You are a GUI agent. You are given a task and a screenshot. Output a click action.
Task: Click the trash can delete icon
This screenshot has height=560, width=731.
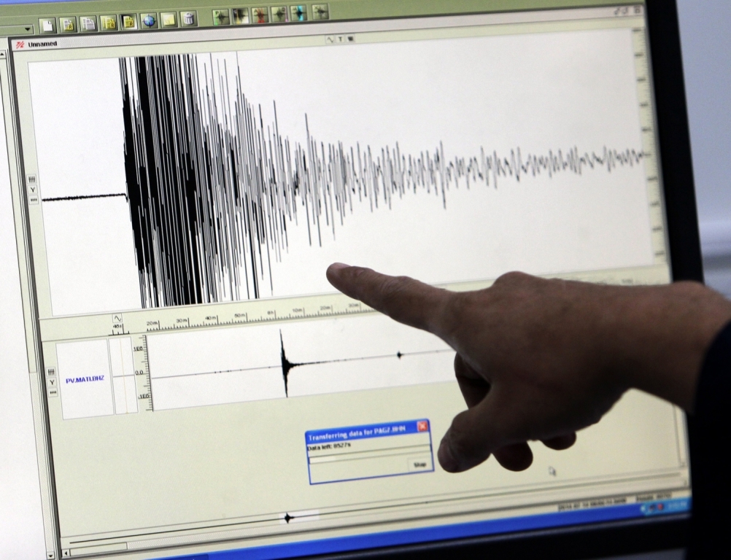click(188, 19)
